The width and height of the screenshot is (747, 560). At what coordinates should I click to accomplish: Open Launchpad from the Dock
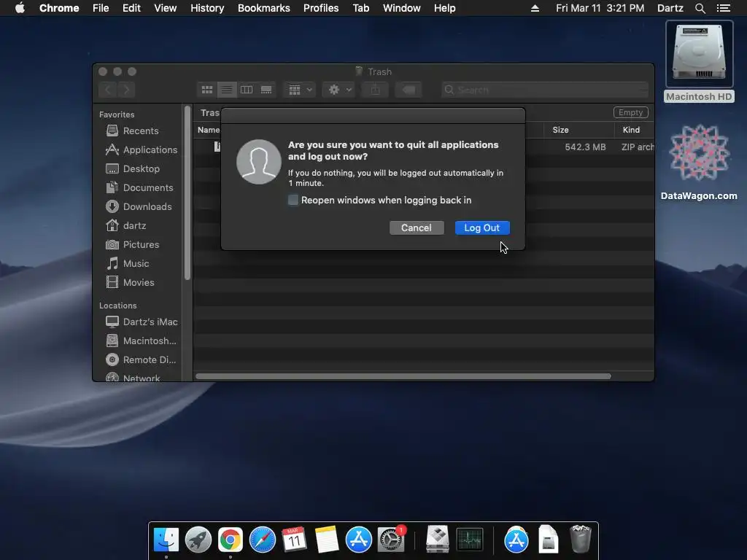(198, 540)
